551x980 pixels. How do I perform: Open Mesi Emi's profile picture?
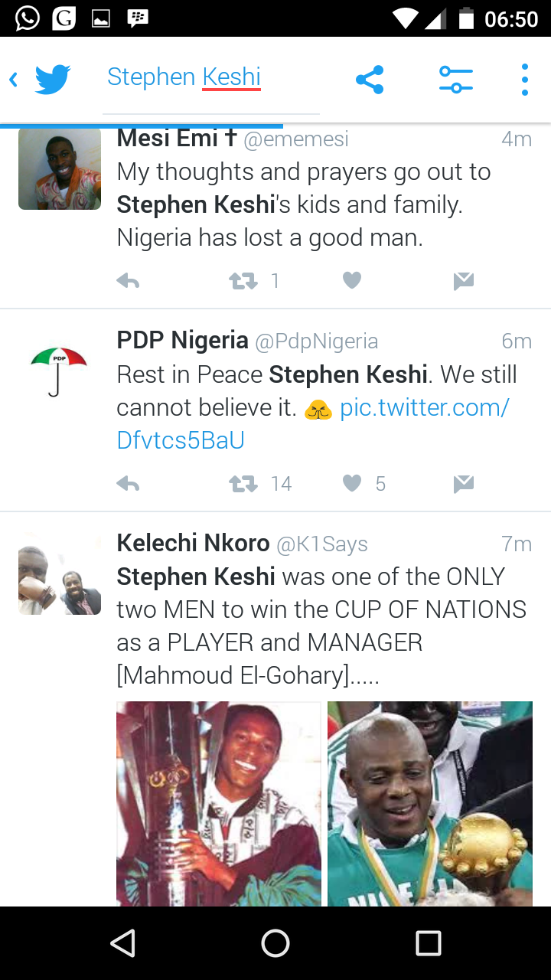[60, 168]
